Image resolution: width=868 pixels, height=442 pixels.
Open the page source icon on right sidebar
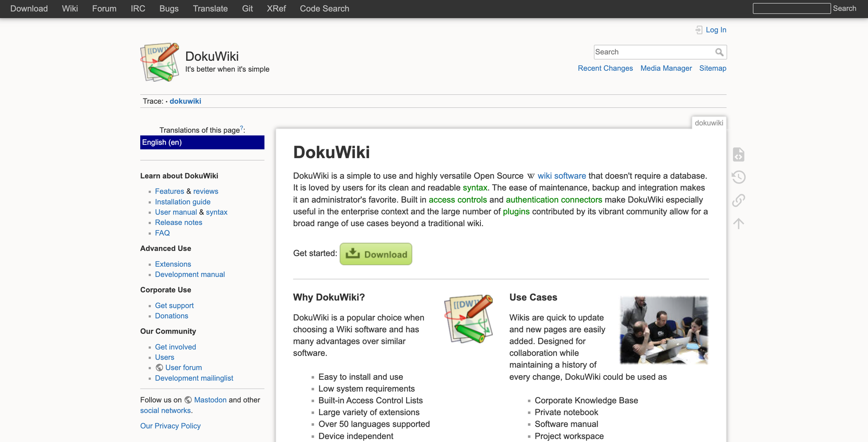tap(738, 154)
